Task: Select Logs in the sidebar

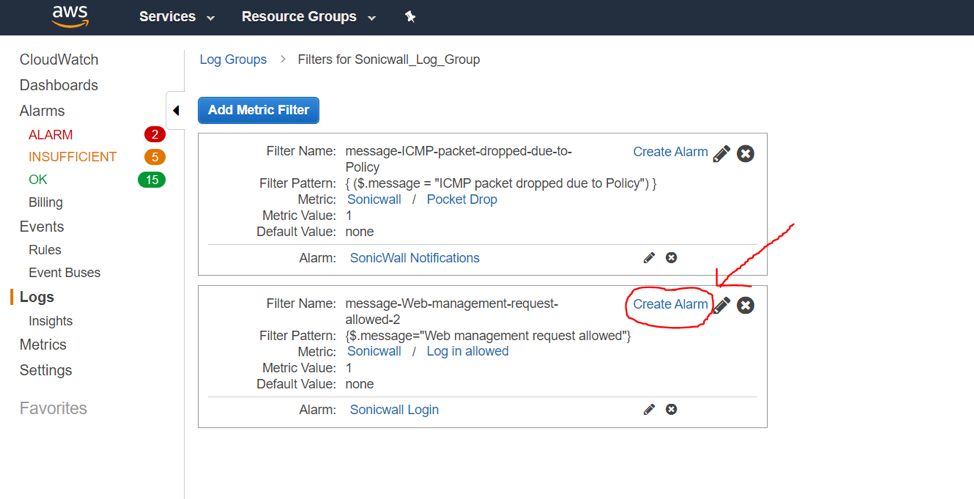Action: [x=37, y=297]
